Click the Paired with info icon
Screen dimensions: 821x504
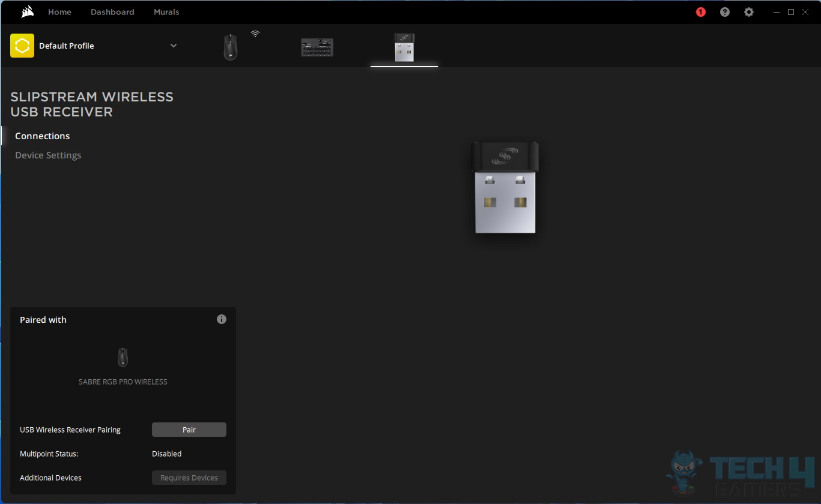[222, 319]
